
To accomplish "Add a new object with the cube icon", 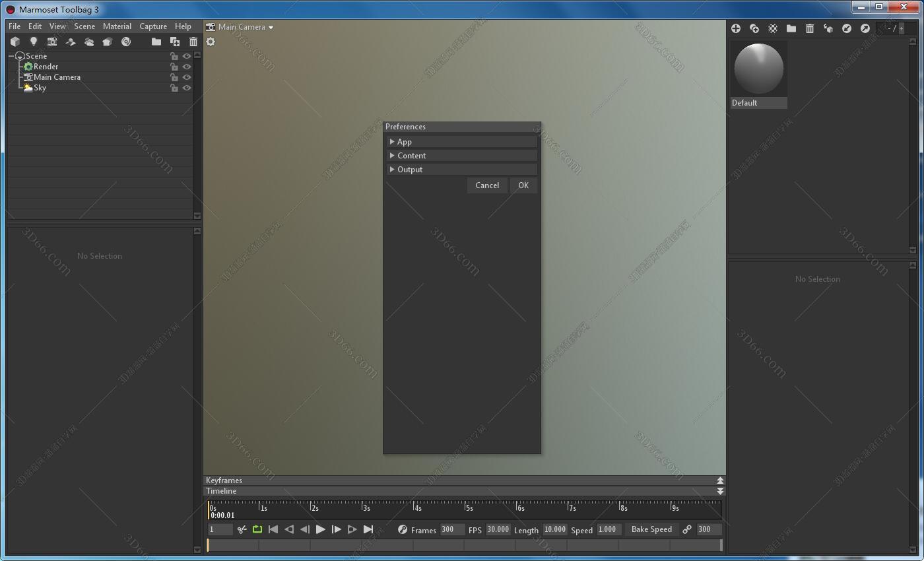I will point(15,42).
